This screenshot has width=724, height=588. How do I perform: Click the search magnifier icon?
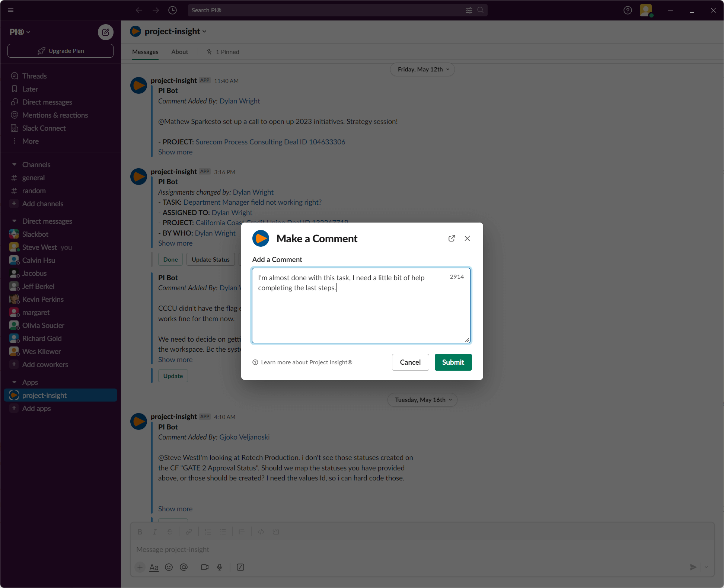coord(481,10)
